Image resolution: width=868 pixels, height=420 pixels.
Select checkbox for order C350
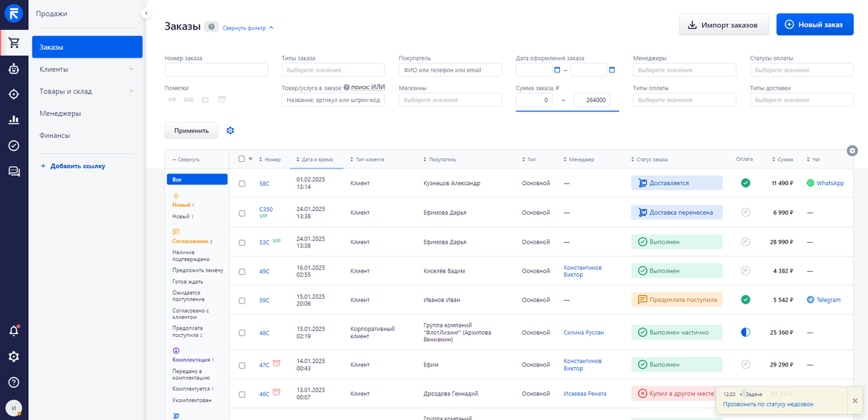[x=242, y=213]
